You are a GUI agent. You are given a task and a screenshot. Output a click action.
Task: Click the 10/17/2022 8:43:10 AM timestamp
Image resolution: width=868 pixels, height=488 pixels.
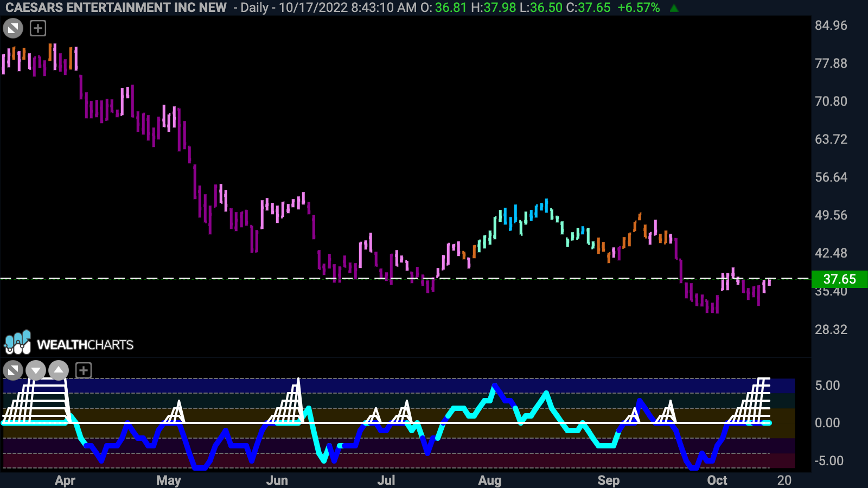click(348, 8)
